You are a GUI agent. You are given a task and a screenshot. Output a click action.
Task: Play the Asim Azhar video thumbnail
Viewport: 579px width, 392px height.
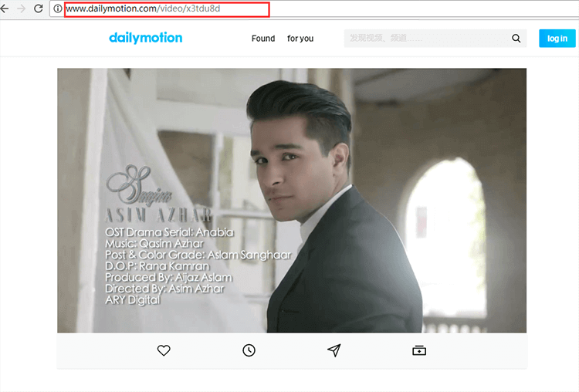(x=292, y=201)
